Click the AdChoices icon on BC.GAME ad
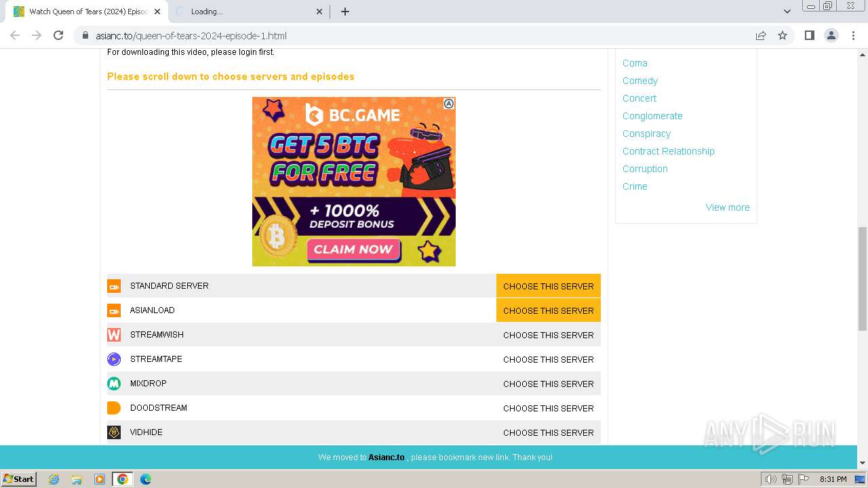This screenshot has width=868, height=488. point(449,104)
